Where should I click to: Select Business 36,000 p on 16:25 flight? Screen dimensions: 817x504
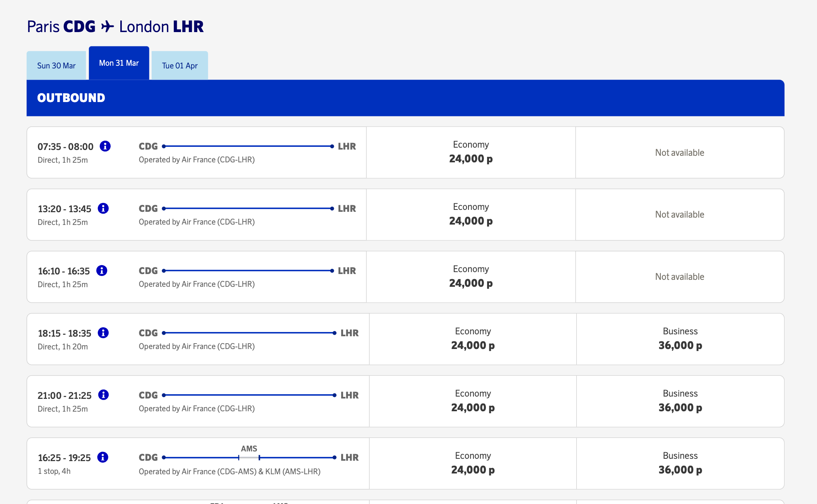point(680,463)
